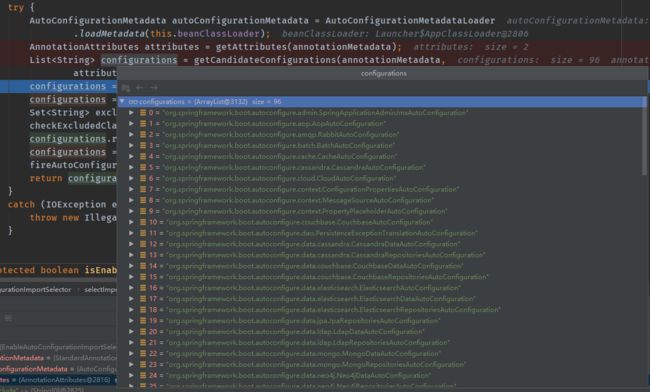Click the list icon of element 16
The width and height of the screenshot is (650, 392).
(x=143, y=288)
